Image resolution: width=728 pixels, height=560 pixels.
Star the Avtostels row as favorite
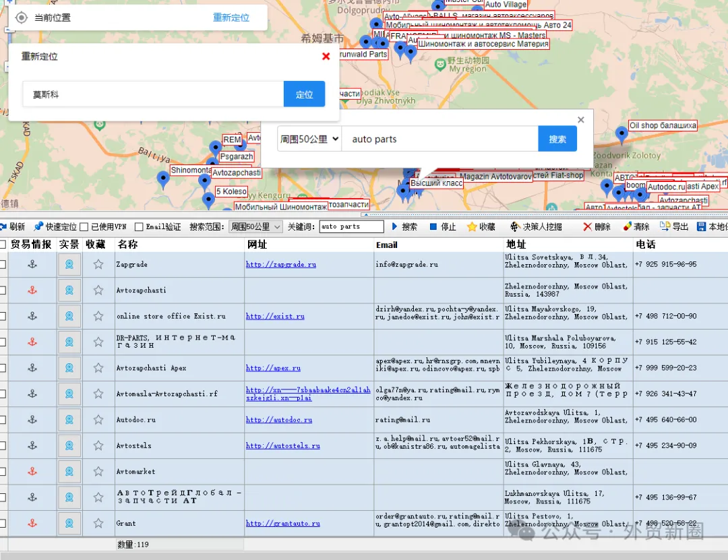click(x=98, y=445)
